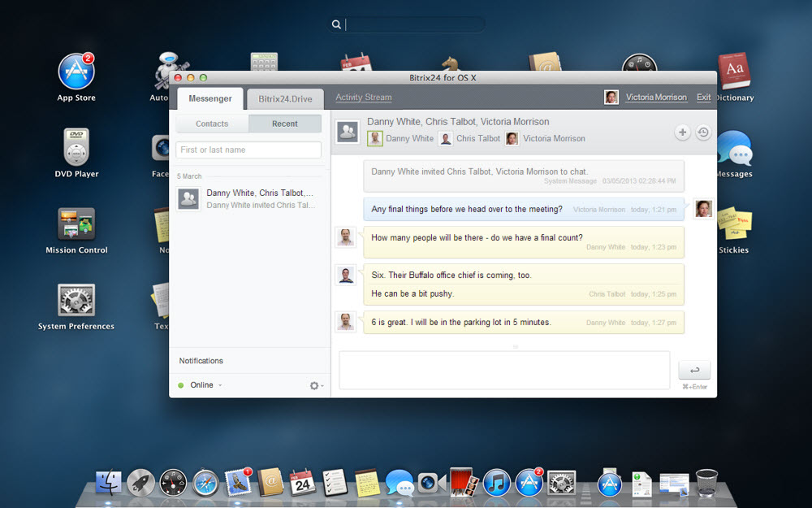Open the App Store desktop icon
The height and width of the screenshot is (508, 812).
(76, 72)
